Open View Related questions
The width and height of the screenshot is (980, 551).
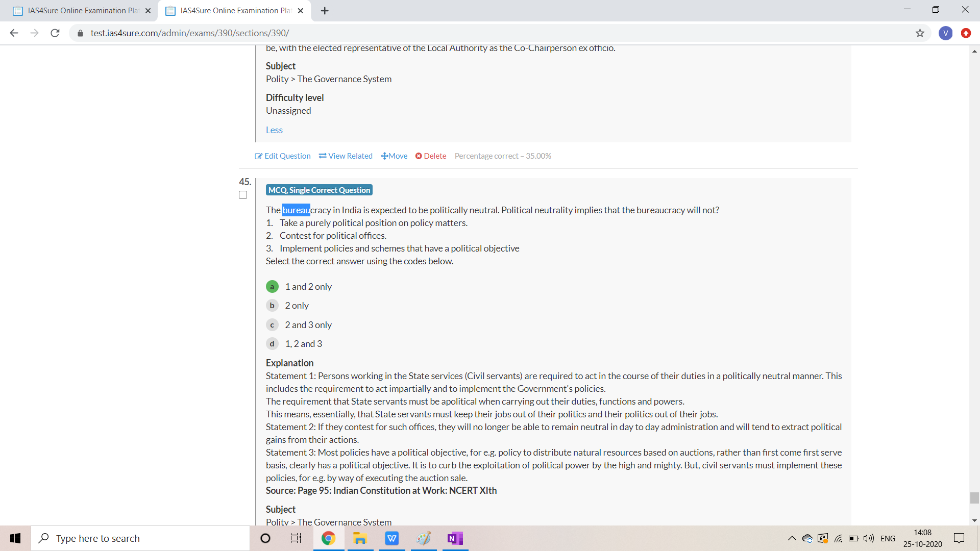click(346, 156)
